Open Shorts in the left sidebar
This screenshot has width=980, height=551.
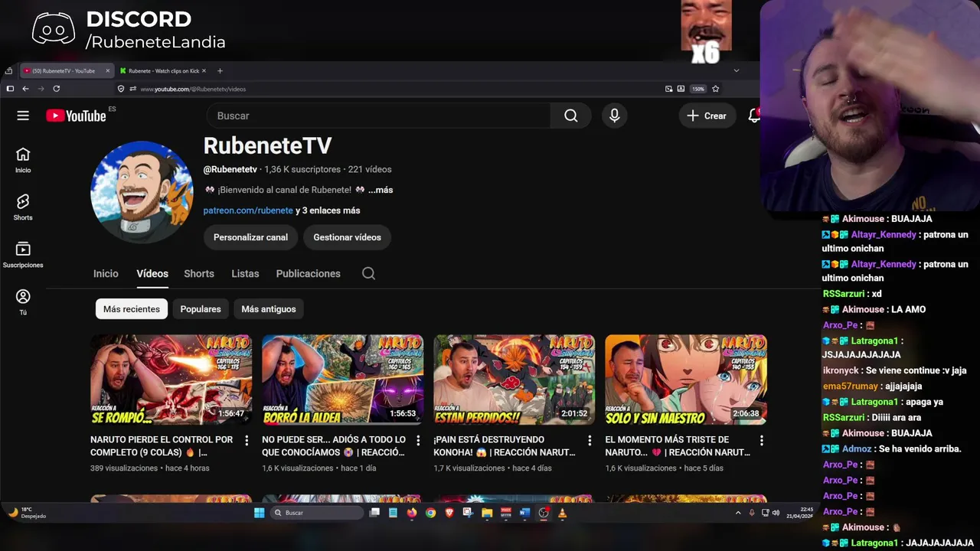pyautogui.click(x=23, y=207)
